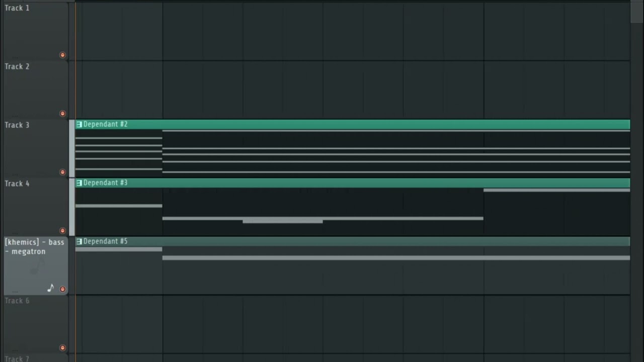Viewport: 644px width, 362px height.
Task: Select the Track 6 header
Action: pos(36,324)
